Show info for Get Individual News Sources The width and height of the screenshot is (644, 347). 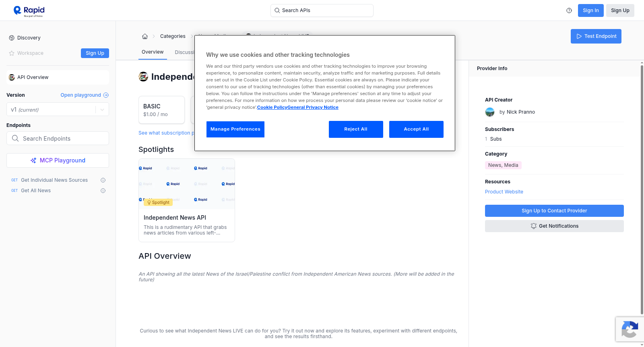(x=103, y=180)
